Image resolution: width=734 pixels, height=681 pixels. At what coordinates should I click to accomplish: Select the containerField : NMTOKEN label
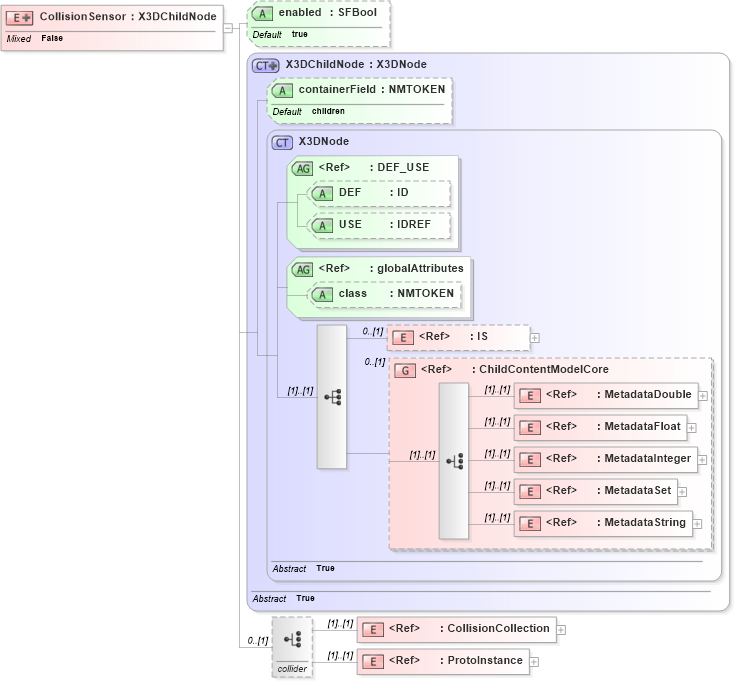[372, 89]
